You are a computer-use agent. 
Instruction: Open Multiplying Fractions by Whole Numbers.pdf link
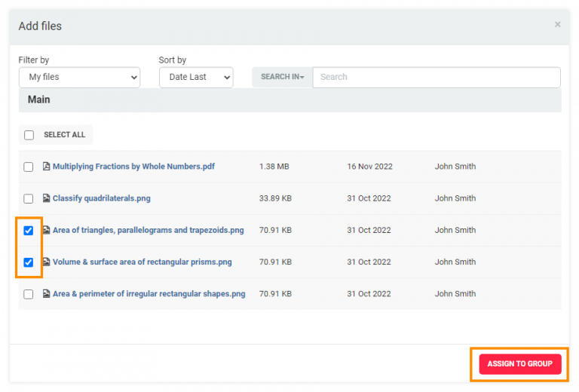133,167
